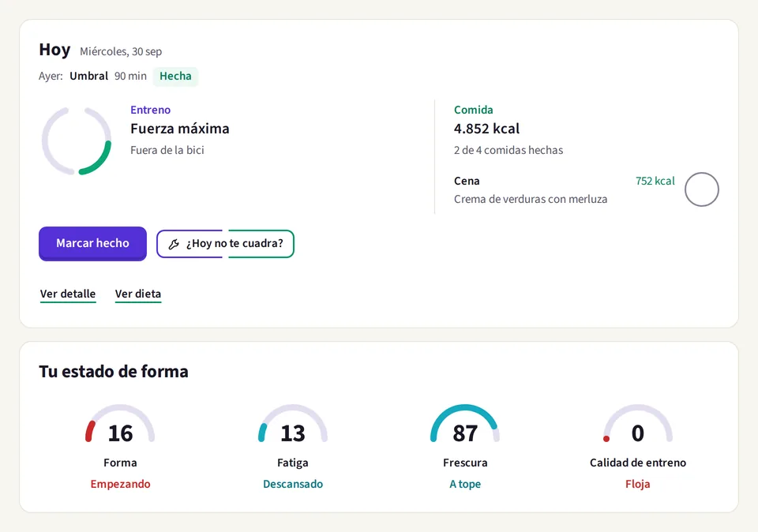Viewport: 758px width, 532px height.
Task: Click the A tope status text
Action: (x=465, y=484)
